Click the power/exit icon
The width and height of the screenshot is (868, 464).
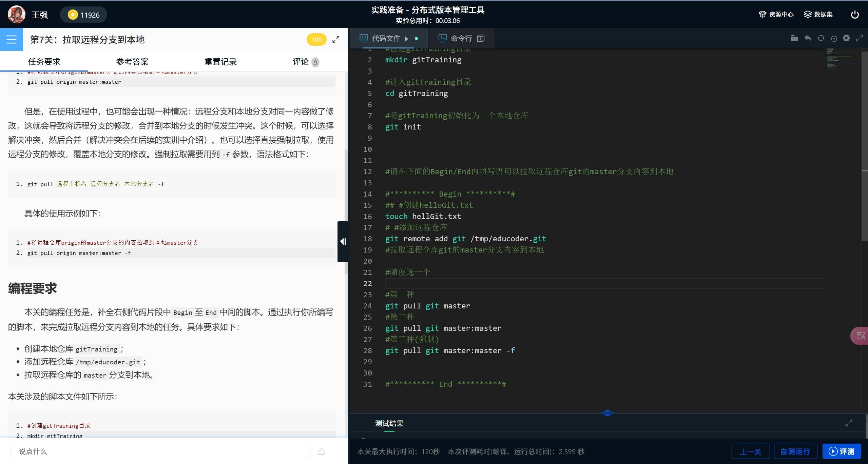(x=855, y=14)
